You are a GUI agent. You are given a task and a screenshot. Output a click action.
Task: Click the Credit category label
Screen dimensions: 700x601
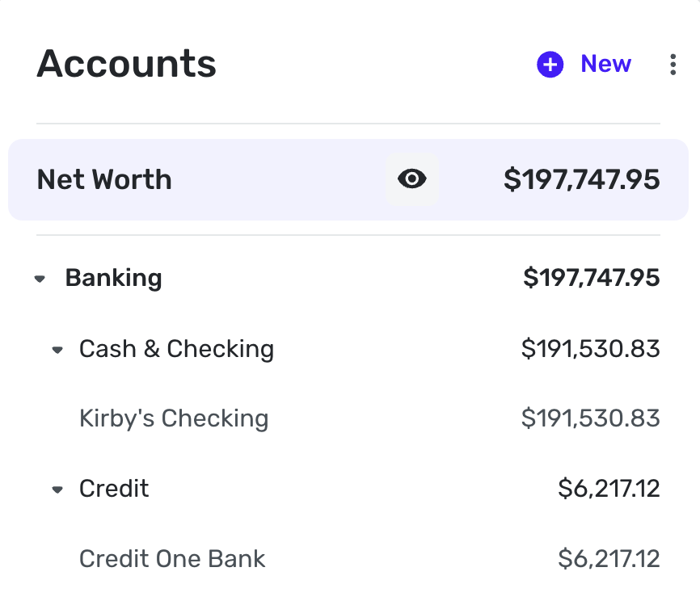click(x=114, y=489)
